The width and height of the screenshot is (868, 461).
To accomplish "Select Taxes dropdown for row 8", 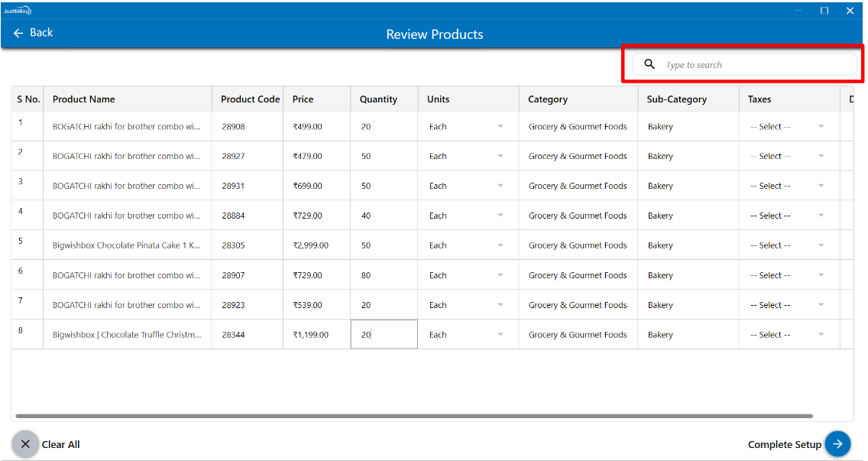I will (x=788, y=335).
